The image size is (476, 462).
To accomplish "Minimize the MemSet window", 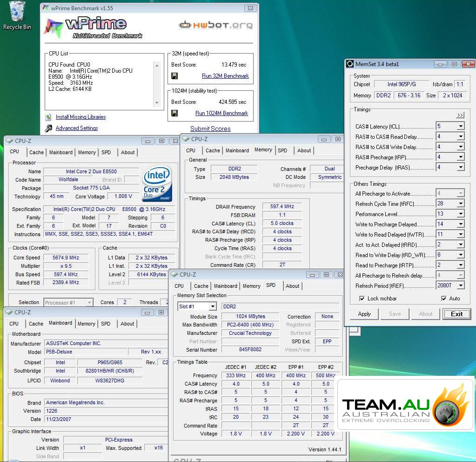I will tap(440, 64).
